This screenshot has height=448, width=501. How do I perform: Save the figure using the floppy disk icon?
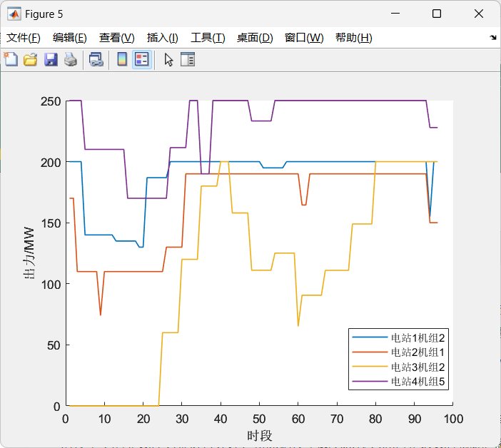click(51, 60)
